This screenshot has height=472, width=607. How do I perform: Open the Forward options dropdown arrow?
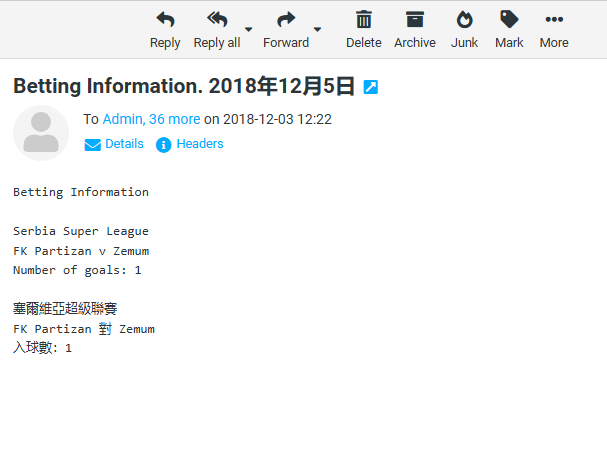(318, 29)
